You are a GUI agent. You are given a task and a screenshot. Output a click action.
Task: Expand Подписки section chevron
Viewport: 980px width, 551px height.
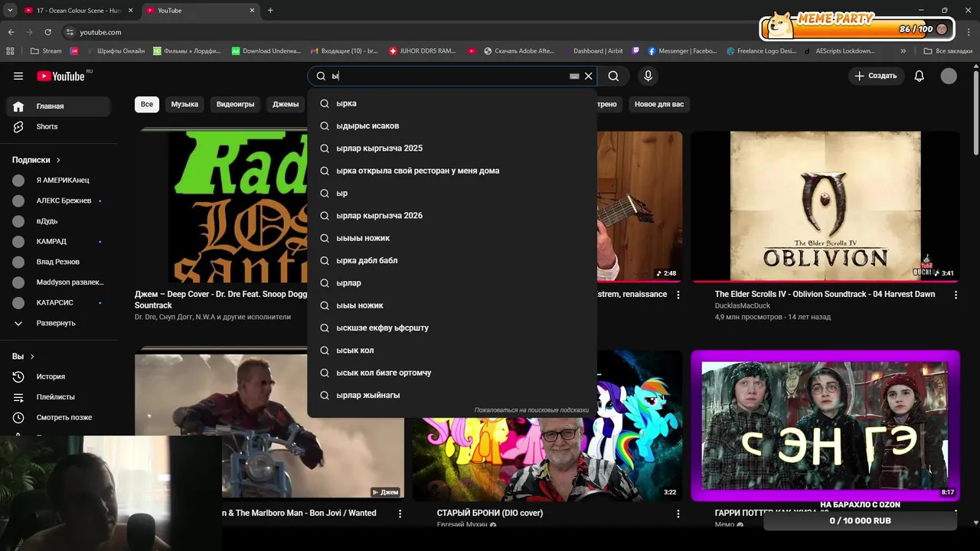pos(58,160)
